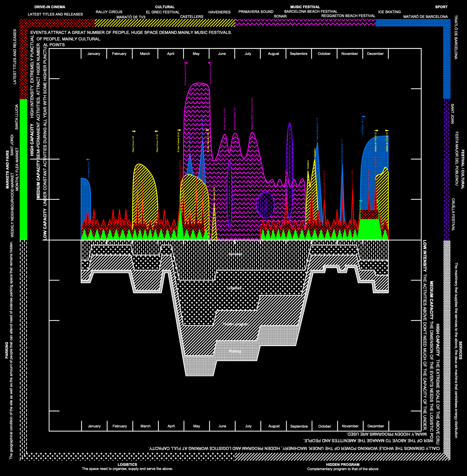Click the Logistics layer label in chart
467x476 pixels.
(234, 288)
